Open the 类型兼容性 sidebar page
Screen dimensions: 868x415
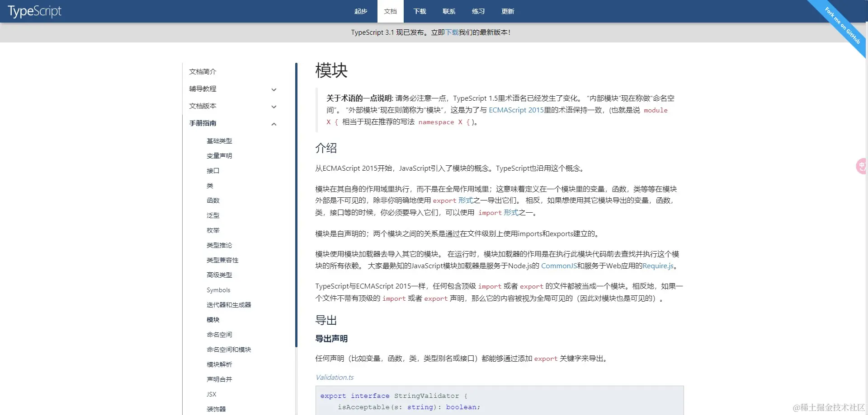(222, 260)
